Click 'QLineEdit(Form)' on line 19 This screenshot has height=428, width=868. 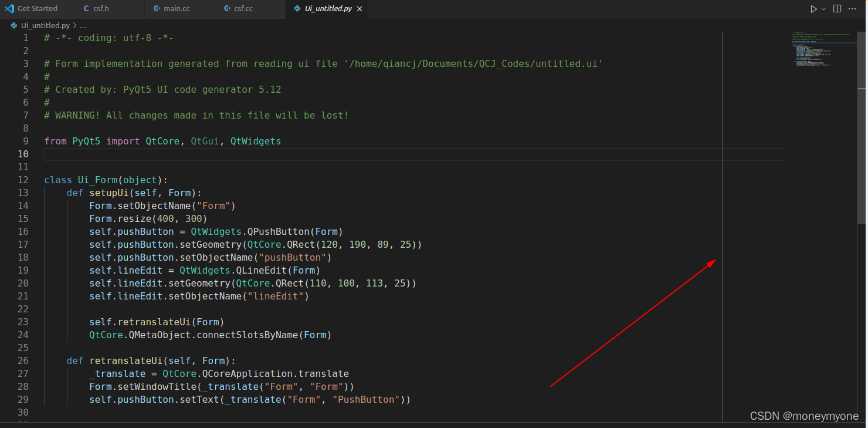[x=278, y=271]
